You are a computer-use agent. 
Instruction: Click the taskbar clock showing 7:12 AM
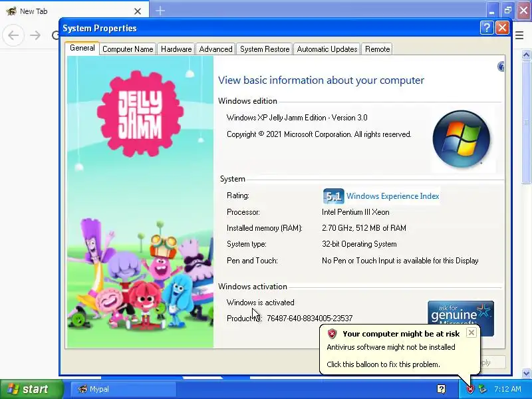(x=507, y=389)
